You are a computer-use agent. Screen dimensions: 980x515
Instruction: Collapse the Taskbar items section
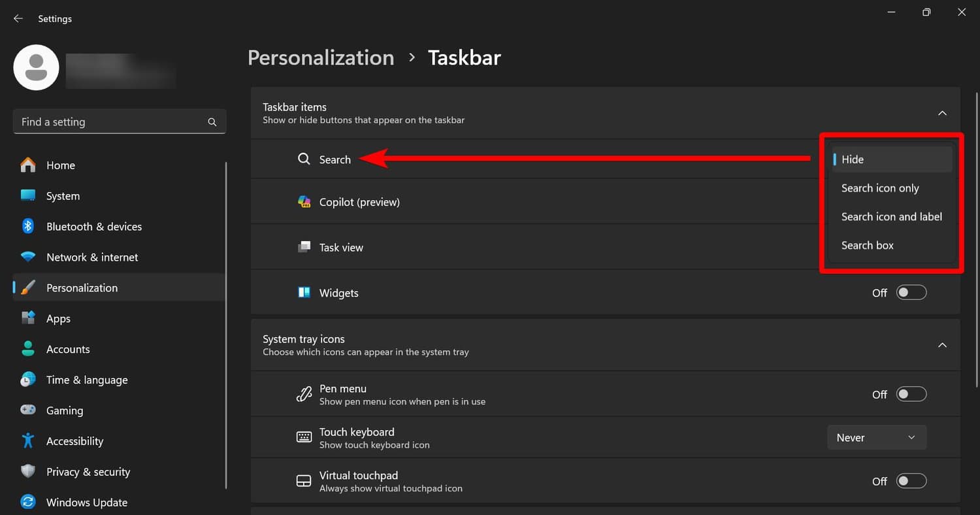[x=942, y=112]
